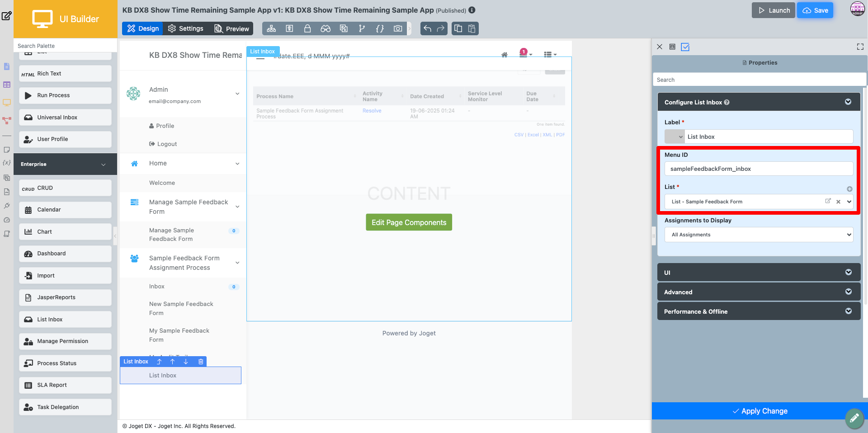Image resolution: width=868 pixels, height=433 pixels.
Task: Open the translation (i18n) toolbar icon
Action: [344, 28]
